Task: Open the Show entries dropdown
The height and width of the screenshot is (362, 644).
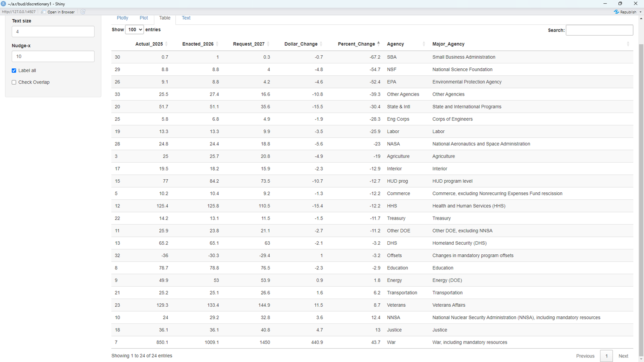Action: pyautogui.click(x=134, y=30)
